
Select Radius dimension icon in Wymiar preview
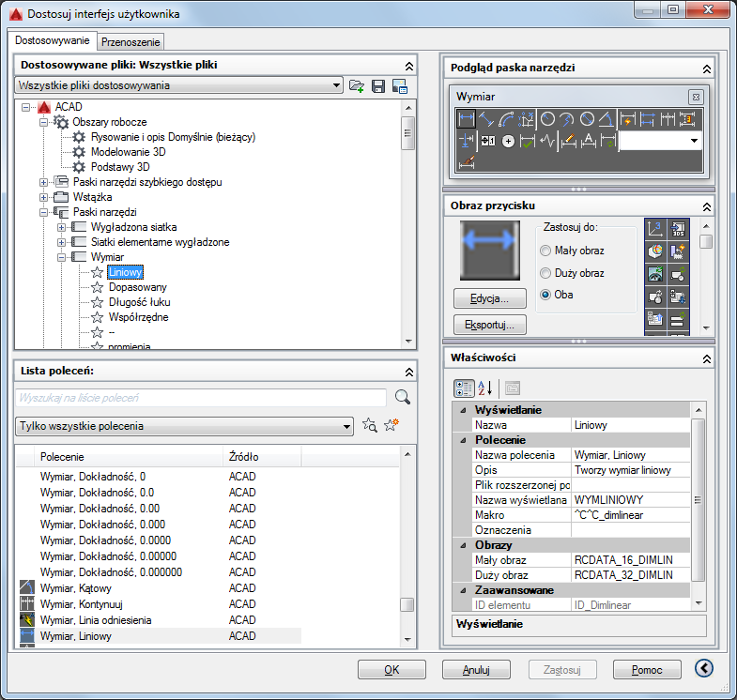pyautogui.click(x=547, y=119)
